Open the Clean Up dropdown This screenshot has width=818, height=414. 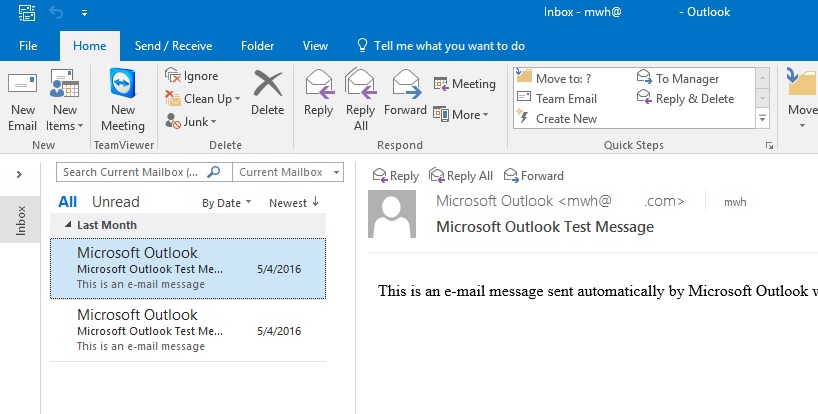coord(202,99)
